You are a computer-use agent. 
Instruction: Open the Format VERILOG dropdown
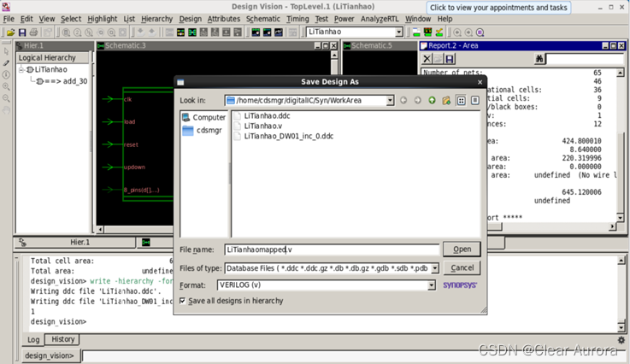(431, 285)
